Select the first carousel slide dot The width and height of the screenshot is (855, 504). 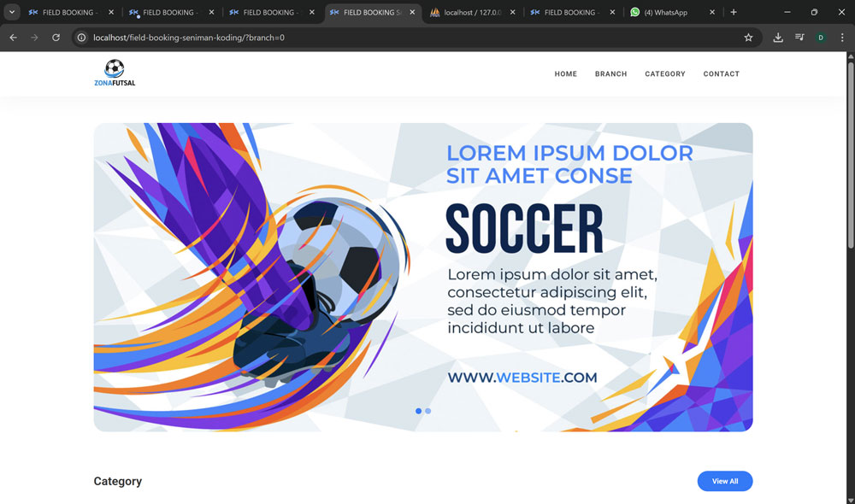click(418, 411)
